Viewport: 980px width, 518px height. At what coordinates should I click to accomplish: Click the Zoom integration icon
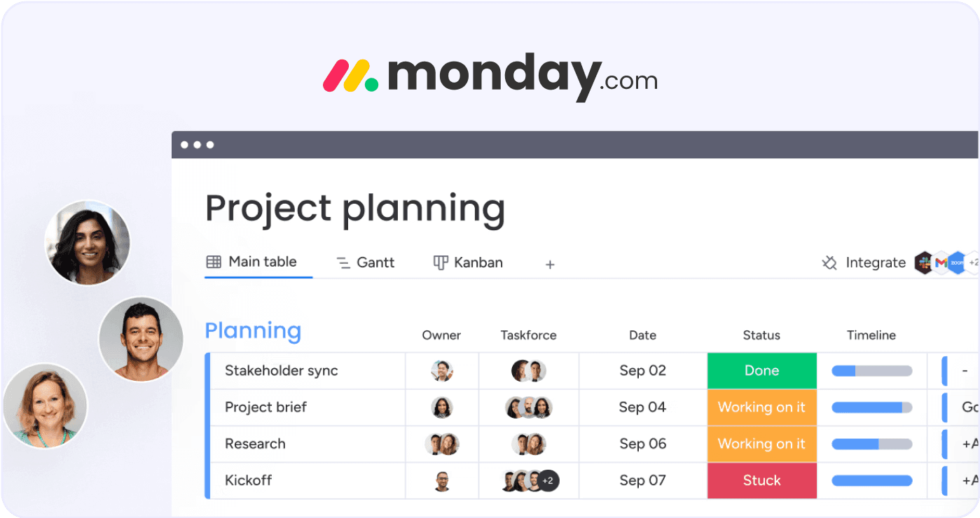(x=956, y=262)
